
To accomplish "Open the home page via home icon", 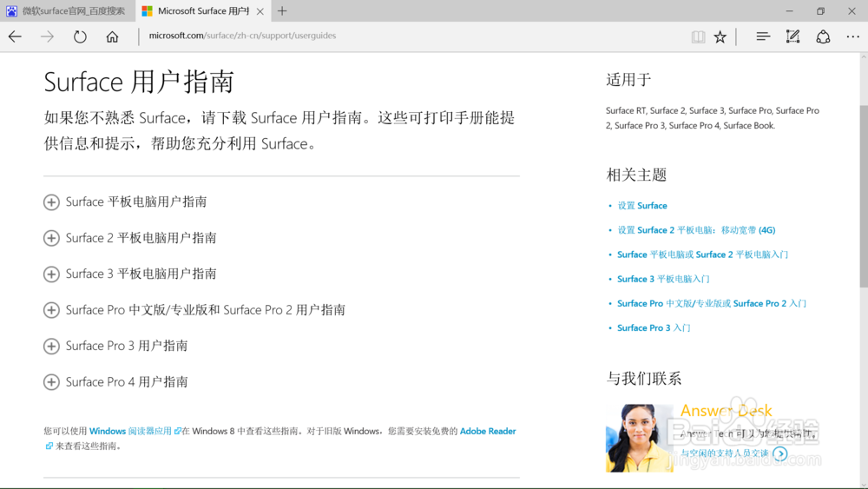I will coord(112,36).
